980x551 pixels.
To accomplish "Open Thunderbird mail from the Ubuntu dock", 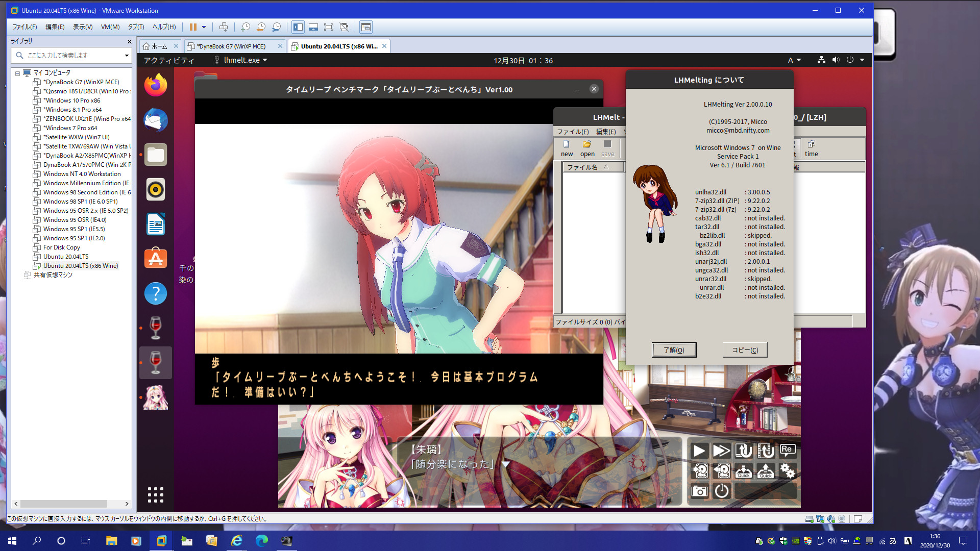I will click(x=156, y=120).
